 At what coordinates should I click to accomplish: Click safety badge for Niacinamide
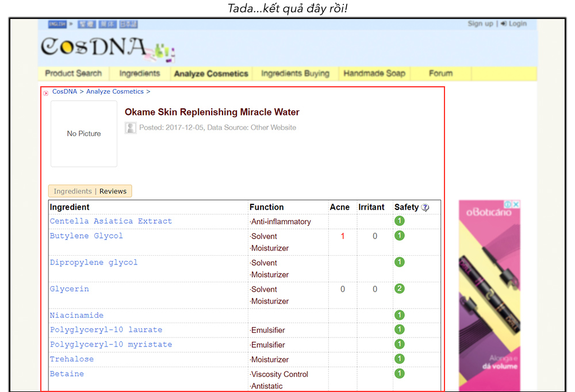tap(400, 315)
